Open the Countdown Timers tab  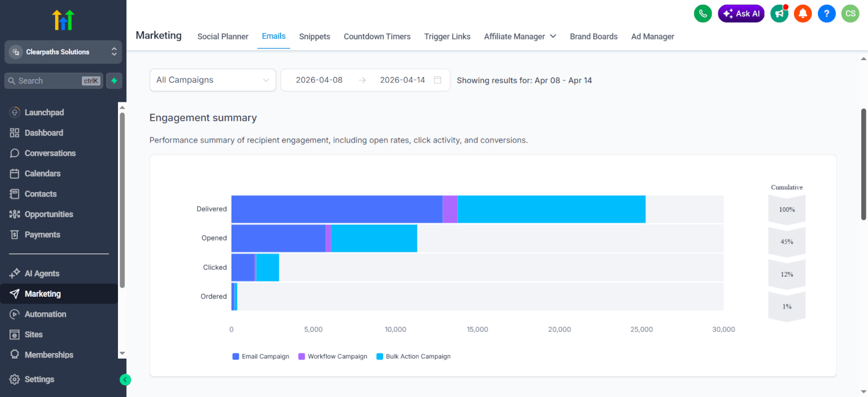pos(377,36)
